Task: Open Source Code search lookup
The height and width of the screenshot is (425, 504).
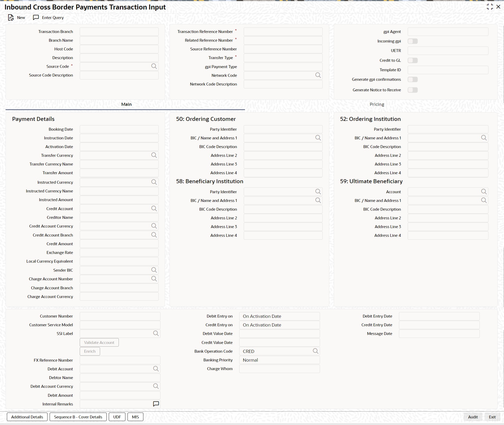Action: pos(154,66)
